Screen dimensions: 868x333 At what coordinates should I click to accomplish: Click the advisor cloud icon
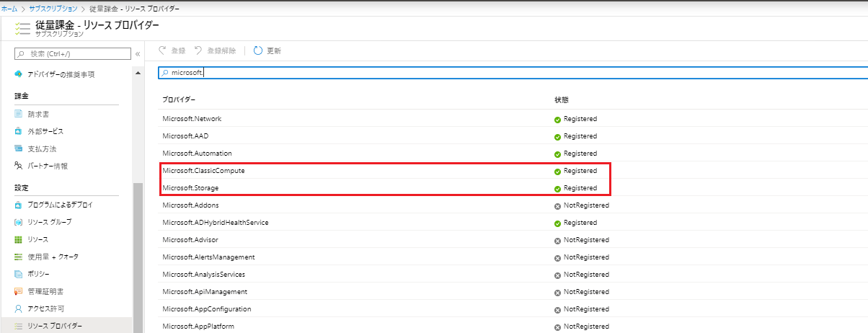tap(19, 74)
